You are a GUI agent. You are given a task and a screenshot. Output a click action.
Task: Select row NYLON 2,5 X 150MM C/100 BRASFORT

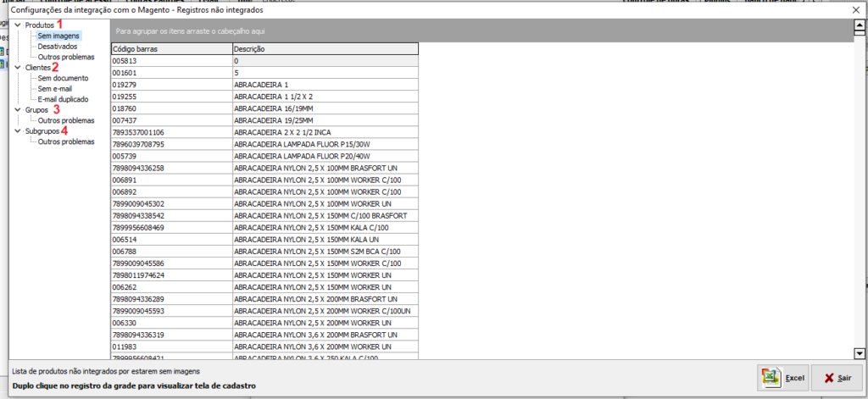[x=264, y=216]
